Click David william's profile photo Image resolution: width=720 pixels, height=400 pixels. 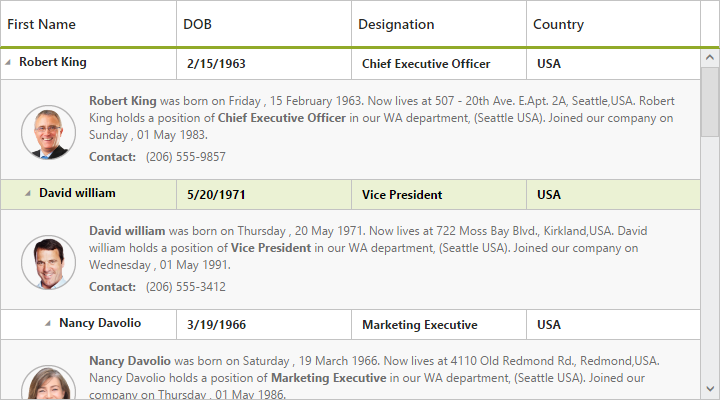coord(48,262)
